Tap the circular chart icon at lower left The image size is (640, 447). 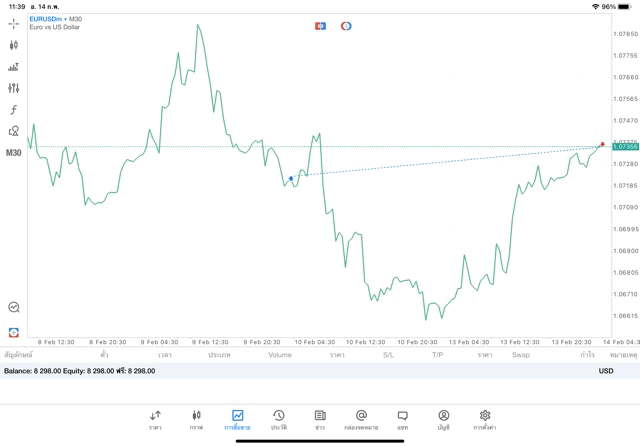coord(14,308)
